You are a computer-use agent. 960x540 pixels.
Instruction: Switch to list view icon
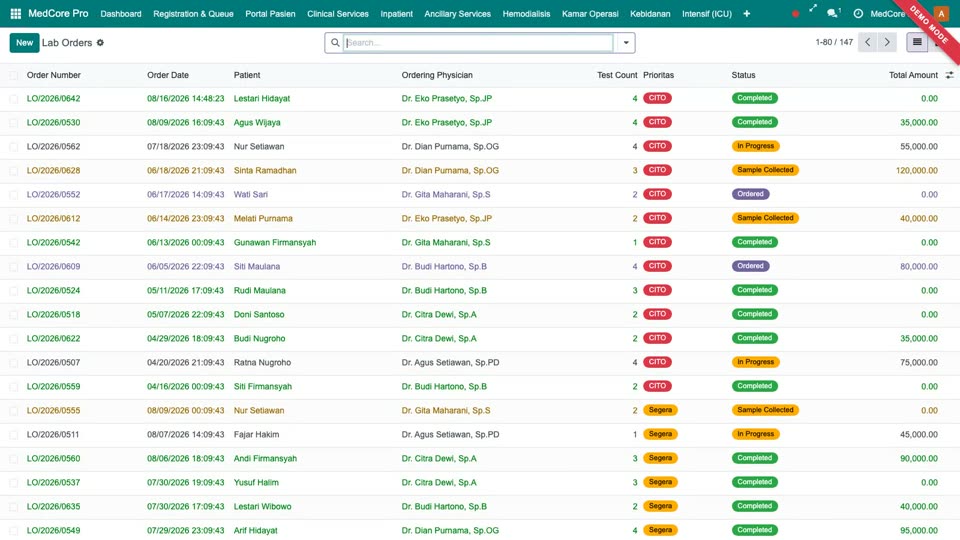(917, 42)
